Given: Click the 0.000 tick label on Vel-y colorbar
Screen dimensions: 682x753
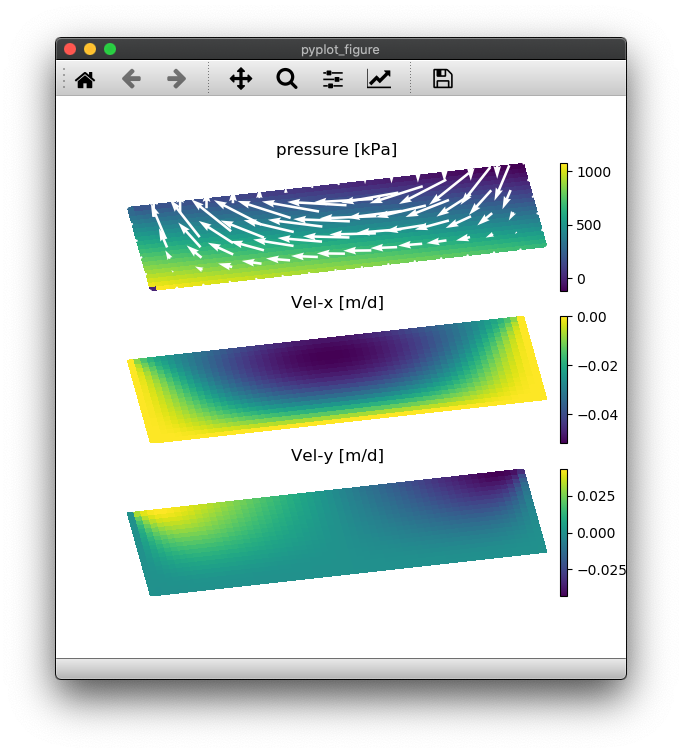Looking at the screenshot, I should pyautogui.click(x=596, y=534).
